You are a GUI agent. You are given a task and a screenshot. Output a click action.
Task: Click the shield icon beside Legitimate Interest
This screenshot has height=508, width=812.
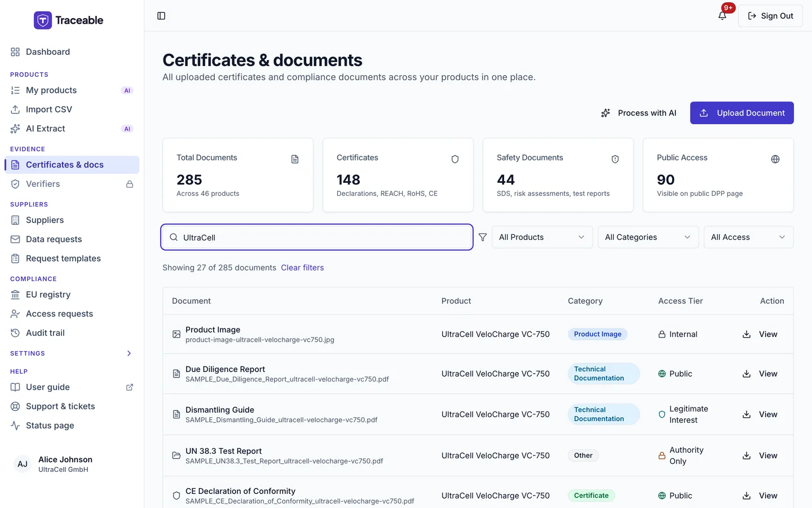[662, 414]
